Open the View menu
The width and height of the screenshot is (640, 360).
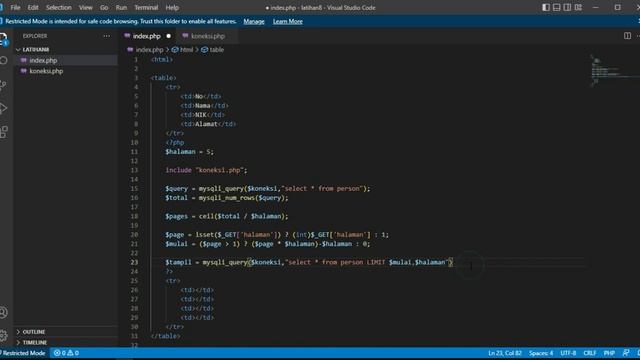pyautogui.click(x=85, y=7)
